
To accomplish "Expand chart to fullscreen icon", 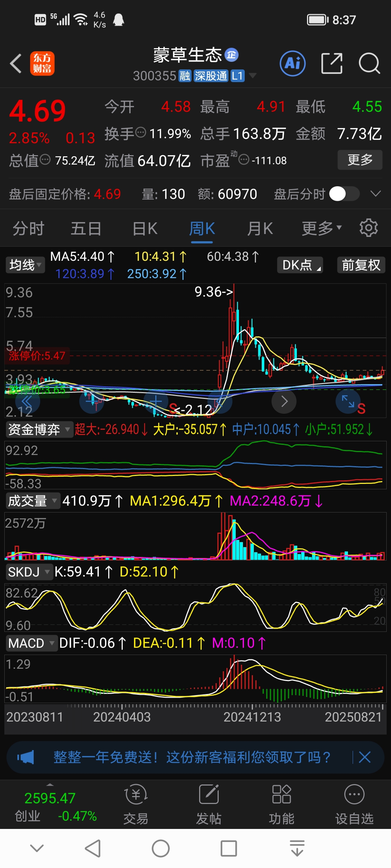I will 348,401.
